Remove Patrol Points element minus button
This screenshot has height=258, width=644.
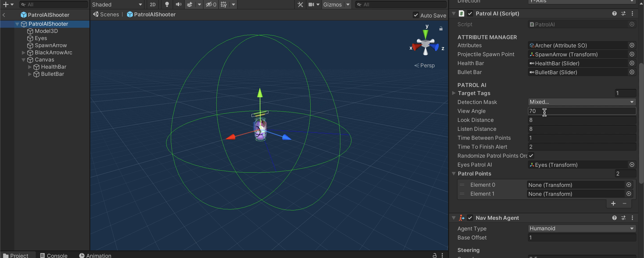[x=624, y=203]
